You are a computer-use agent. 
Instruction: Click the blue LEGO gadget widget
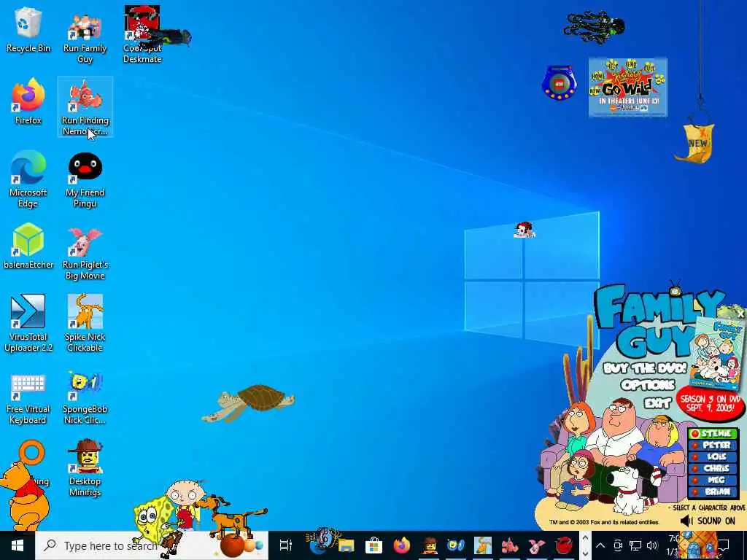[x=560, y=83]
